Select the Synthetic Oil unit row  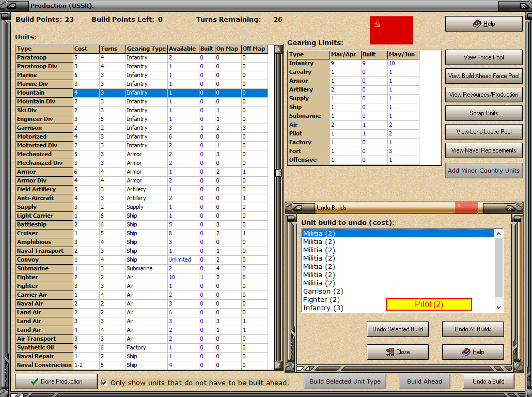tap(142, 347)
